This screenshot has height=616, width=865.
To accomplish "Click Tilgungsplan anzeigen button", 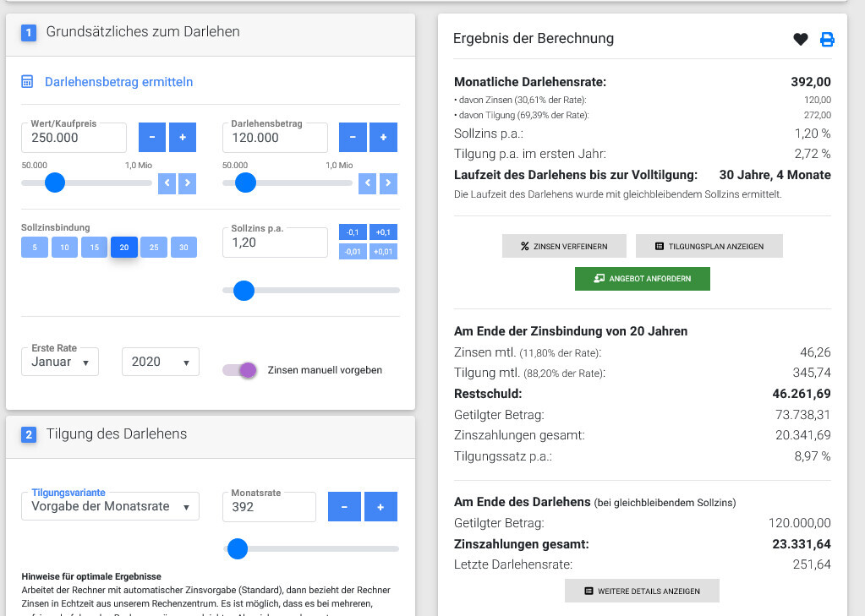I will coord(709,246).
